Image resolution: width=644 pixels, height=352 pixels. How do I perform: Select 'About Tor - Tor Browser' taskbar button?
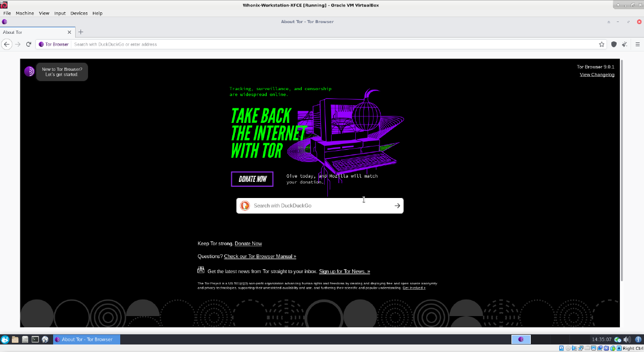coord(86,339)
